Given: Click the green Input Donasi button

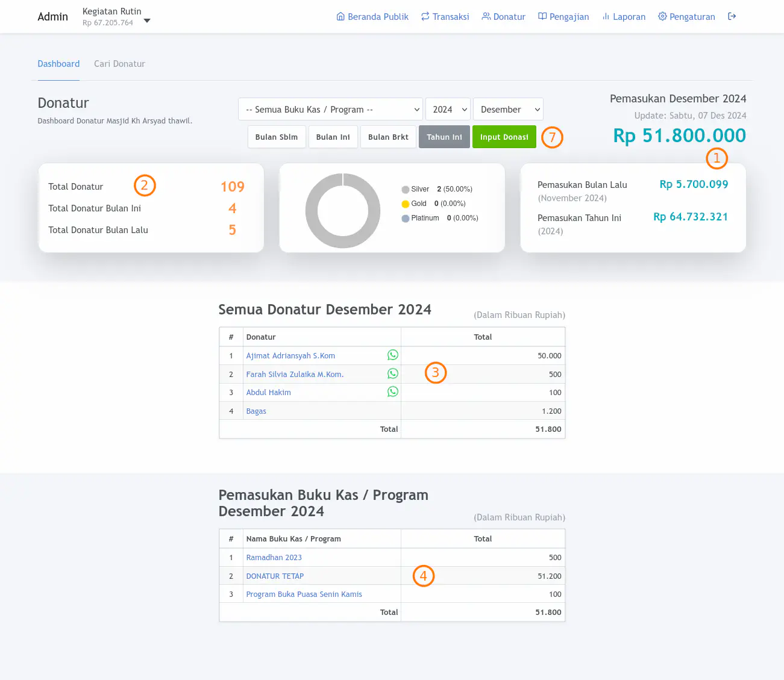Looking at the screenshot, I should point(504,137).
